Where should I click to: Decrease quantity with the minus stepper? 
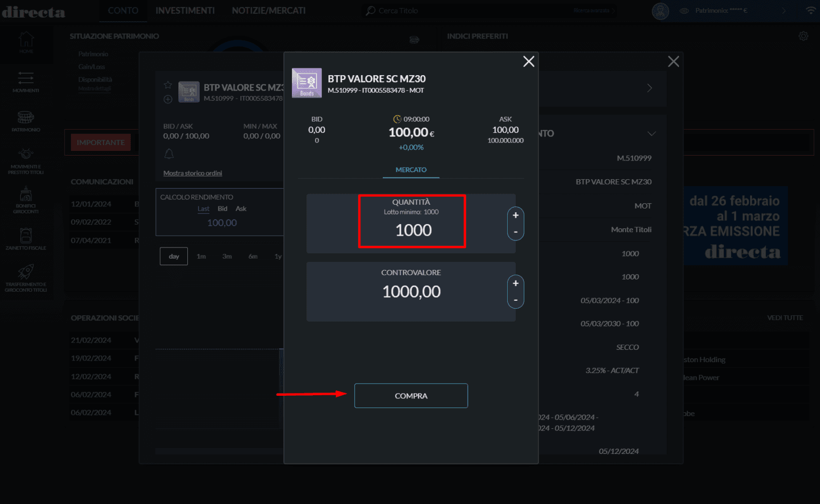click(x=515, y=232)
